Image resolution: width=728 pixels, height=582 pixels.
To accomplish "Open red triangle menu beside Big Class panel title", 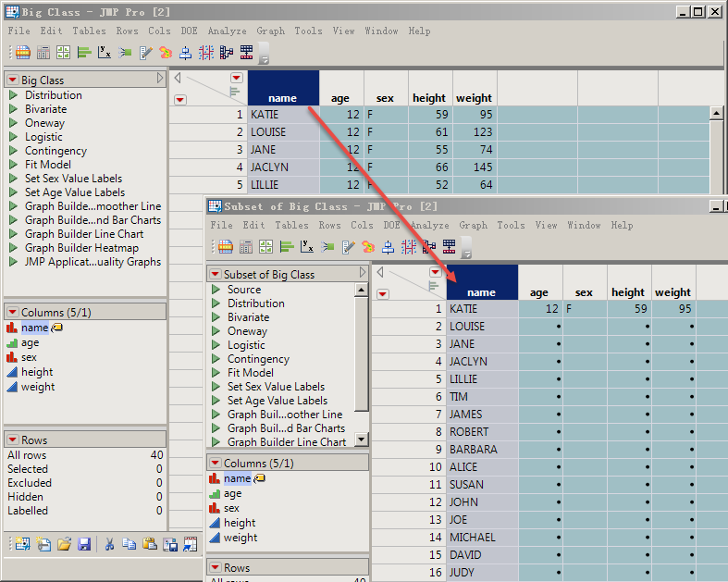I will pos(13,80).
